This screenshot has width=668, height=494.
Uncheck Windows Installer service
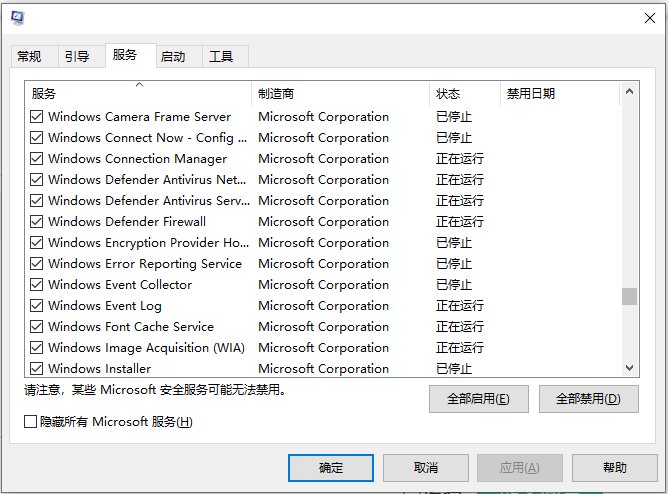37,368
